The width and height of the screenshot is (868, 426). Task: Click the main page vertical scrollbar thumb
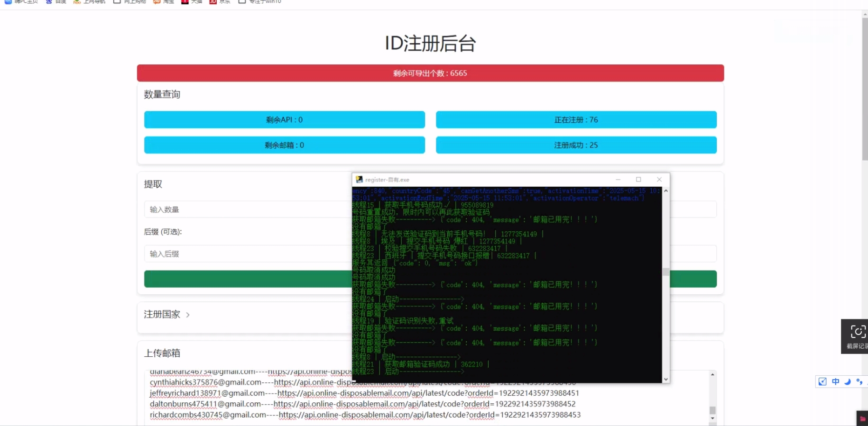(865, 89)
